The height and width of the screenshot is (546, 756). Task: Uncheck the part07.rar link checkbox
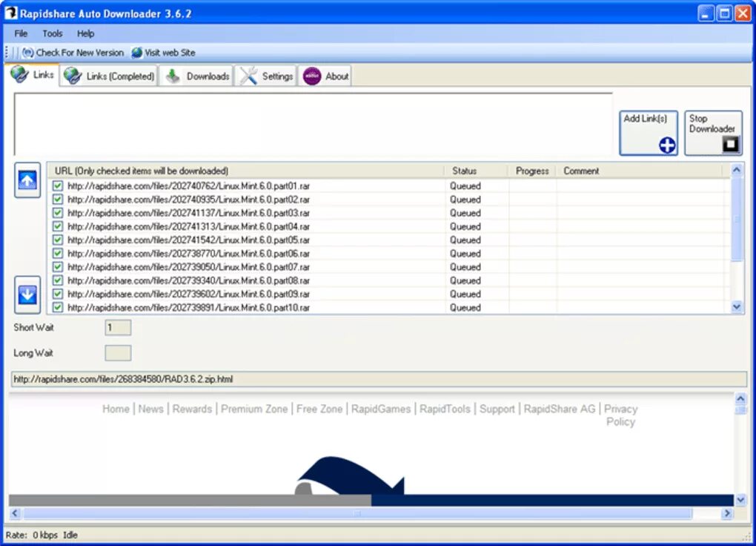57,267
